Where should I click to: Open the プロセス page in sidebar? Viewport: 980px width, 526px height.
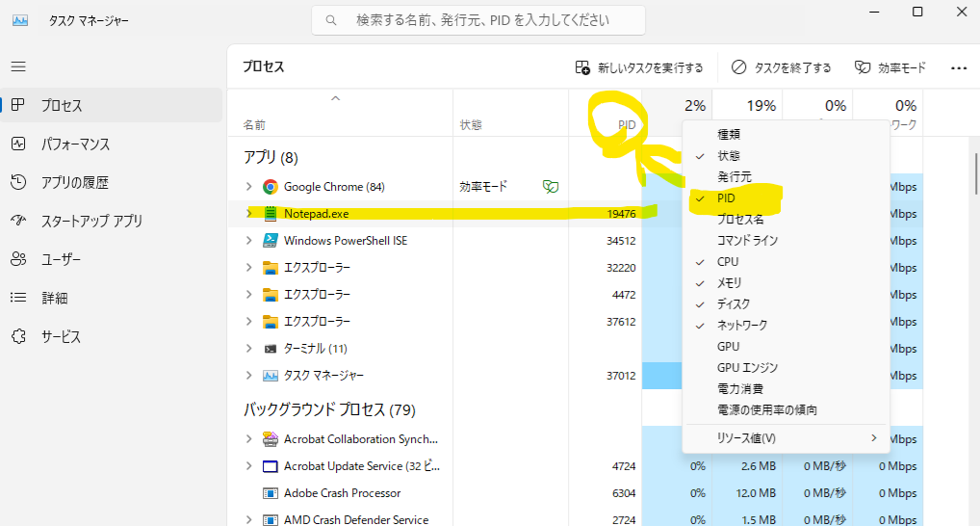pyautogui.click(x=113, y=105)
